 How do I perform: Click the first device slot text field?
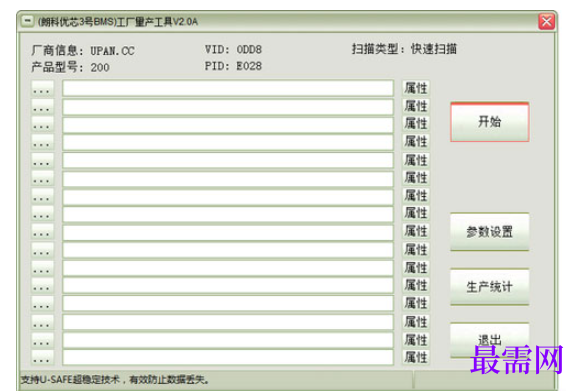[x=228, y=88]
